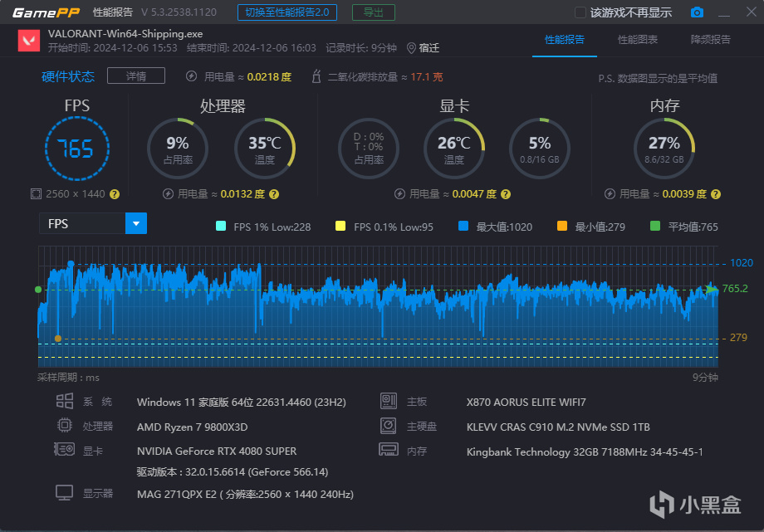
Task: Switch to the 性能报告 tab
Action: pyautogui.click(x=564, y=40)
